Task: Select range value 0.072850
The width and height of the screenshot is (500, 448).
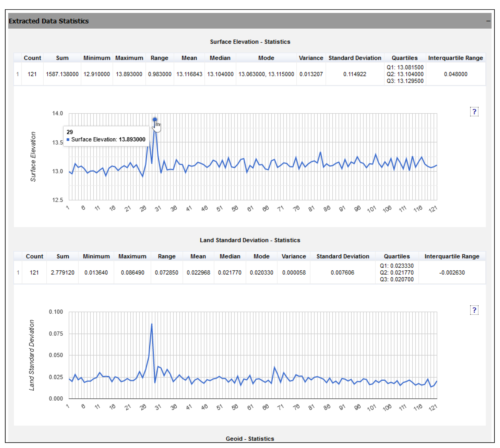Action: tap(167, 273)
